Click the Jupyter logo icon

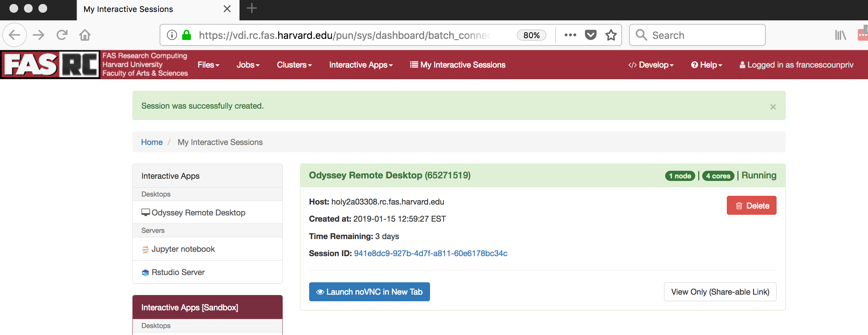tap(146, 249)
